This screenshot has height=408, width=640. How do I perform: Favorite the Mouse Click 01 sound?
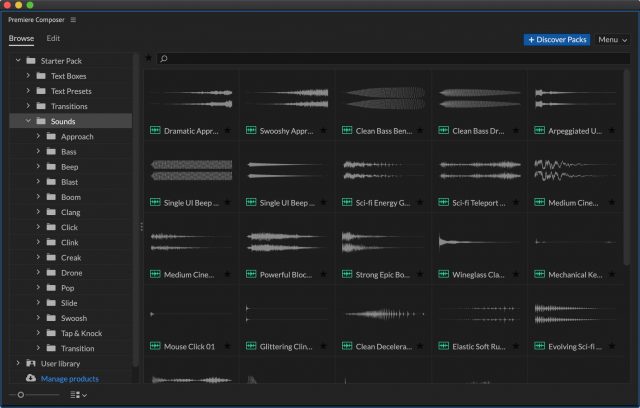click(228, 346)
